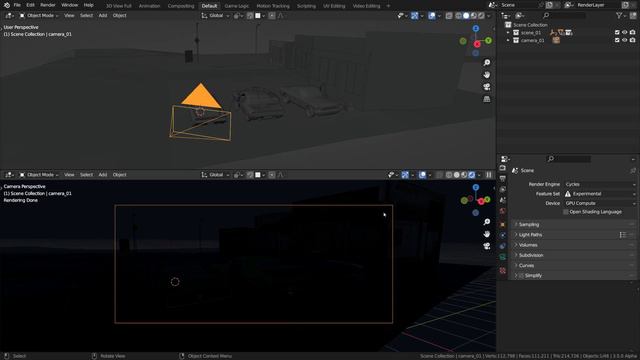Select rendered shading in the lower viewport
640x360 pixels.
[472, 175]
